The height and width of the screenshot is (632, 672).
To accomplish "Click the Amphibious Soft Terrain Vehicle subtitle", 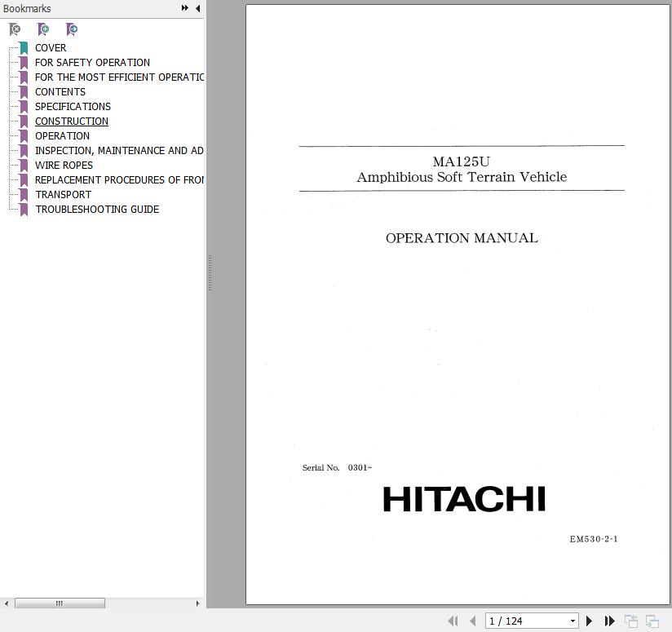I will (462, 177).
